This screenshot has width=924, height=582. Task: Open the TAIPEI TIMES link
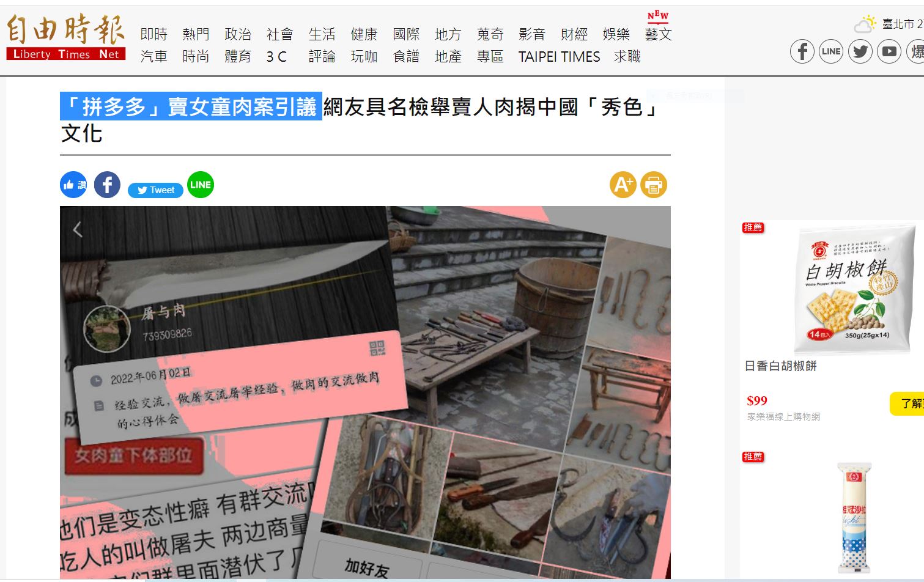click(560, 57)
